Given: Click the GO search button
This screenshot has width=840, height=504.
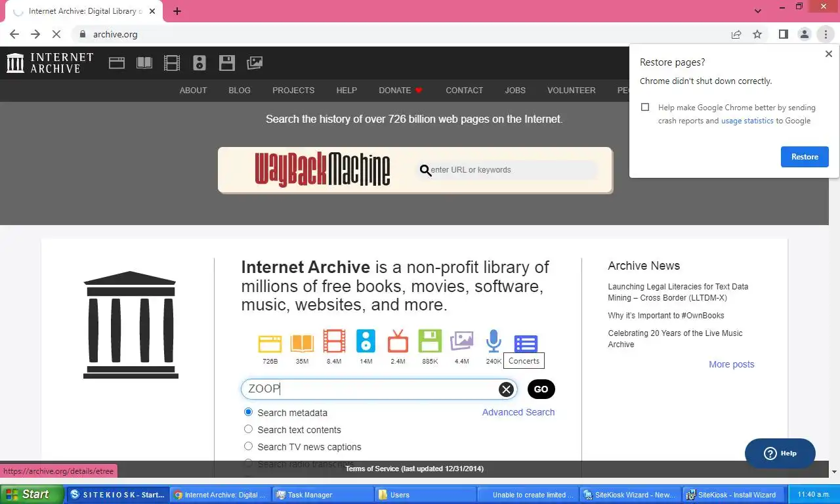Looking at the screenshot, I should point(541,389).
